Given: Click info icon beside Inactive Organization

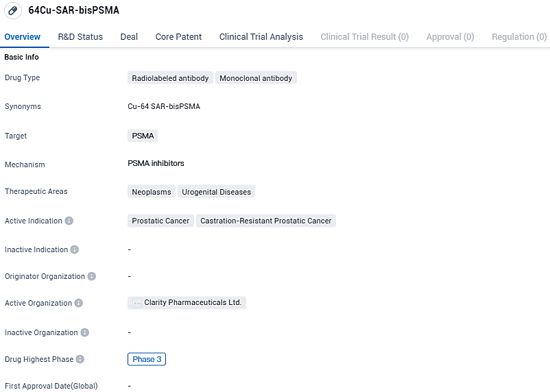Looking at the screenshot, I should [x=85, y=332].
